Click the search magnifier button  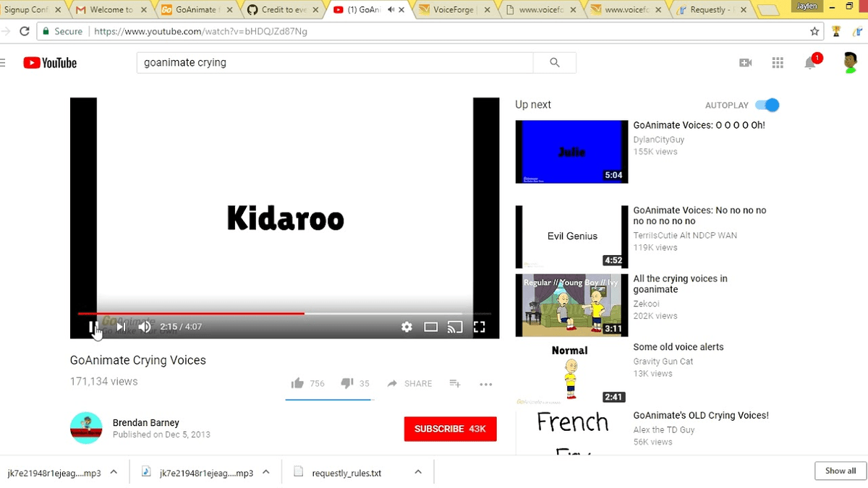pos(555,63)
